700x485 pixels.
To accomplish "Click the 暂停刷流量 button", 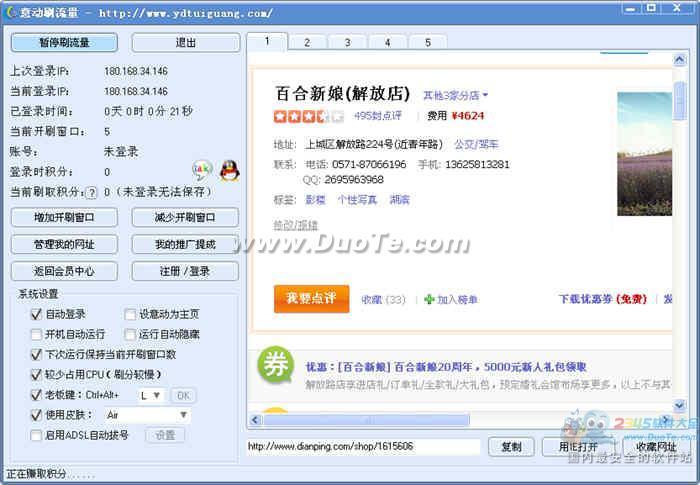I will [64, 43].
